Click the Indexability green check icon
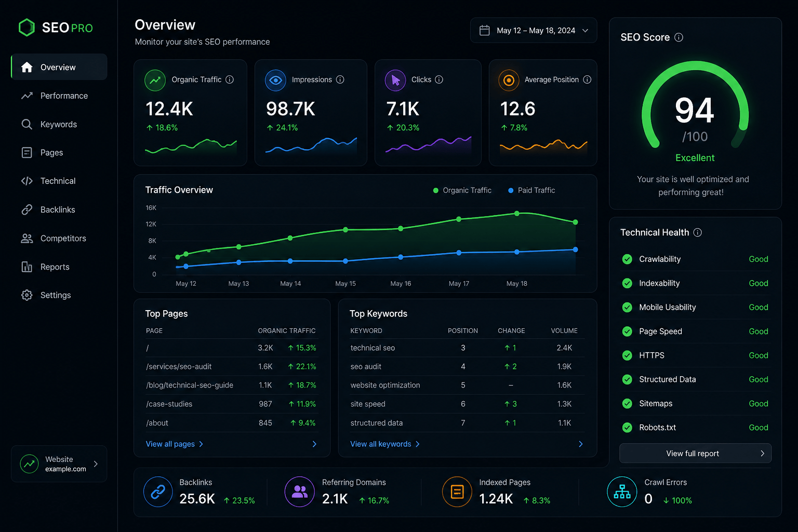This screenshot has height=532, width=798. pos(627,283)
